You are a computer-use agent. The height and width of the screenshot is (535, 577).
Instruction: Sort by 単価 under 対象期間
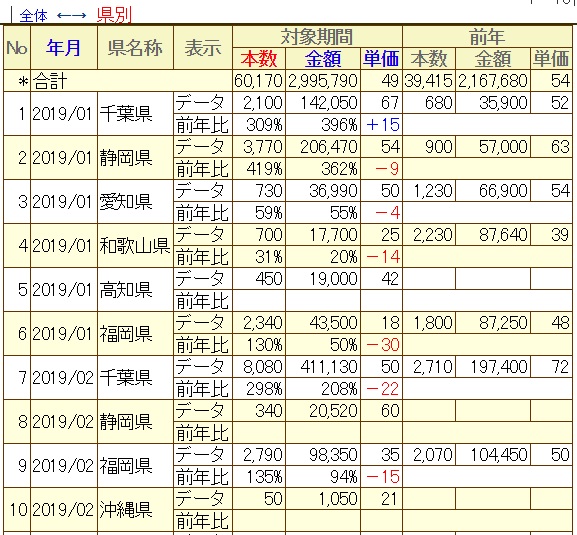[x=381, y=59]
